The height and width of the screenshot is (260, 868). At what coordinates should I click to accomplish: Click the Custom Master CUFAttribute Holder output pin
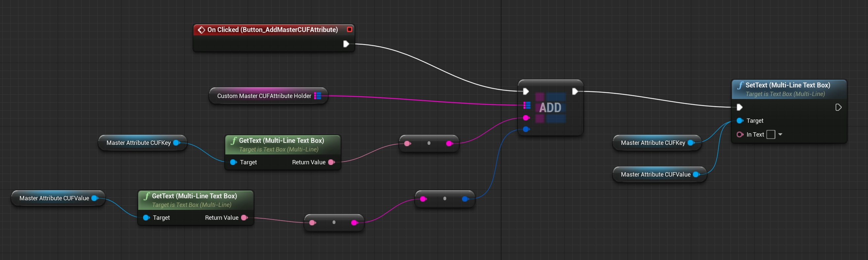click(x=317, y=96)
